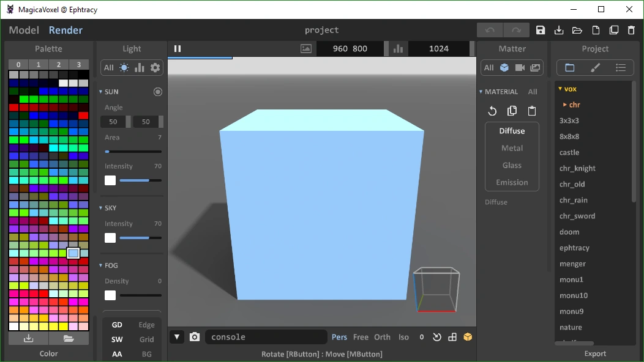
Task: Save the current project
Action: [540, 29]
